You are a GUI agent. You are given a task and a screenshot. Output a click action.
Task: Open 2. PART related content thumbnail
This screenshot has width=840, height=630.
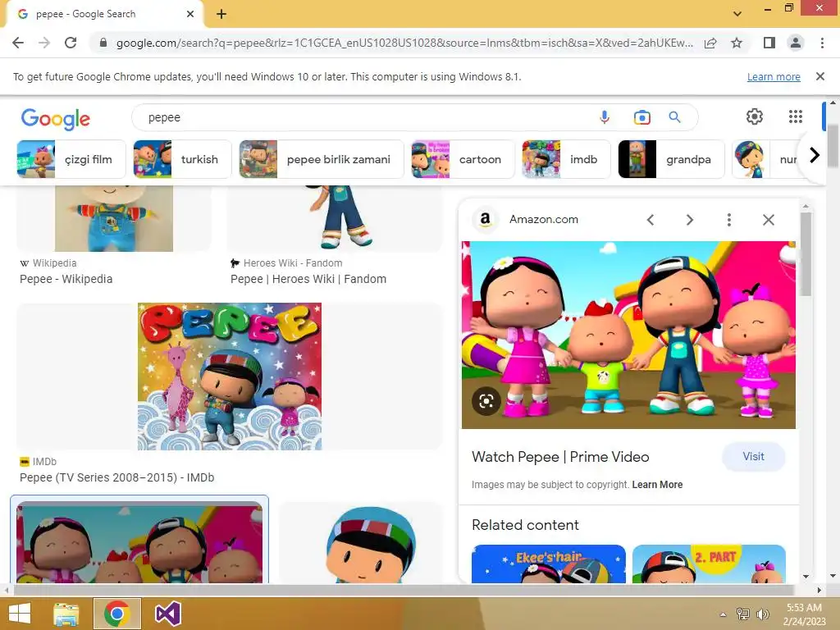coord(709,564)
